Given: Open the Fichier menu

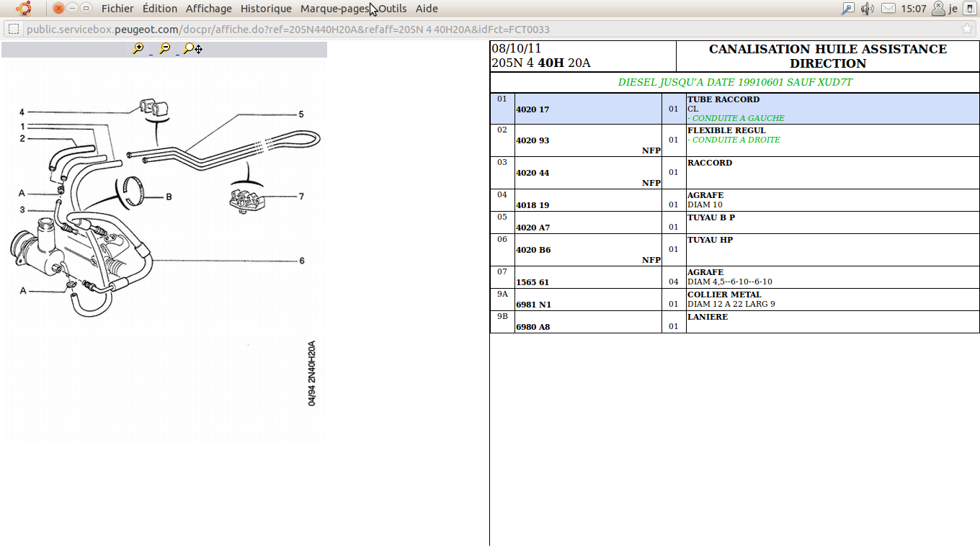Looking at the screenshot, I should coord(117,9).
